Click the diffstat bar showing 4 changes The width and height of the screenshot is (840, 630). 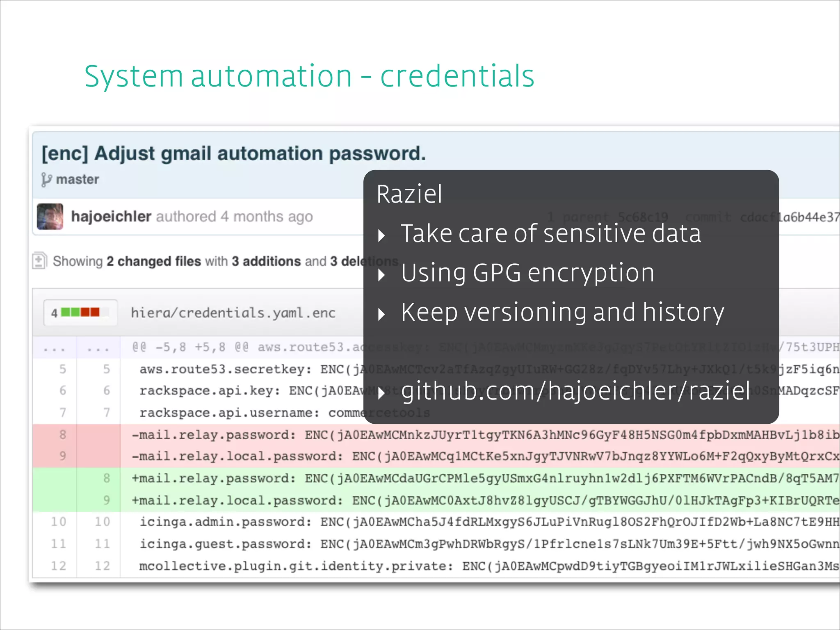click(80, 313)
